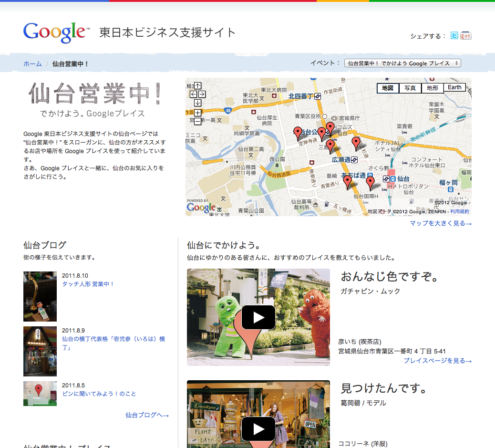This screenshot has height=448, width=495.
Task: Click the 榴ヶ岡 station label on map
Action: pyautogui.click(x=448, y=183)
